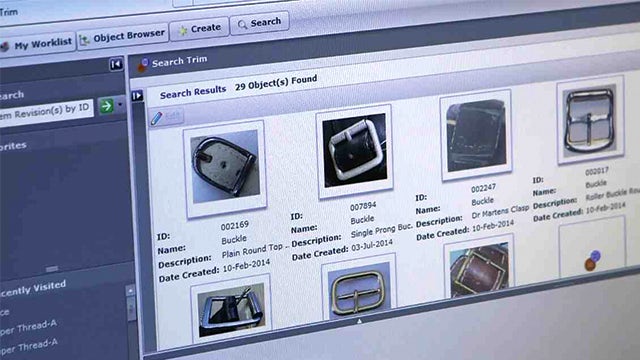This screenshot has width=640, height=360.
Task: Select the ID value 002247
Action: (x=483, y=189)
